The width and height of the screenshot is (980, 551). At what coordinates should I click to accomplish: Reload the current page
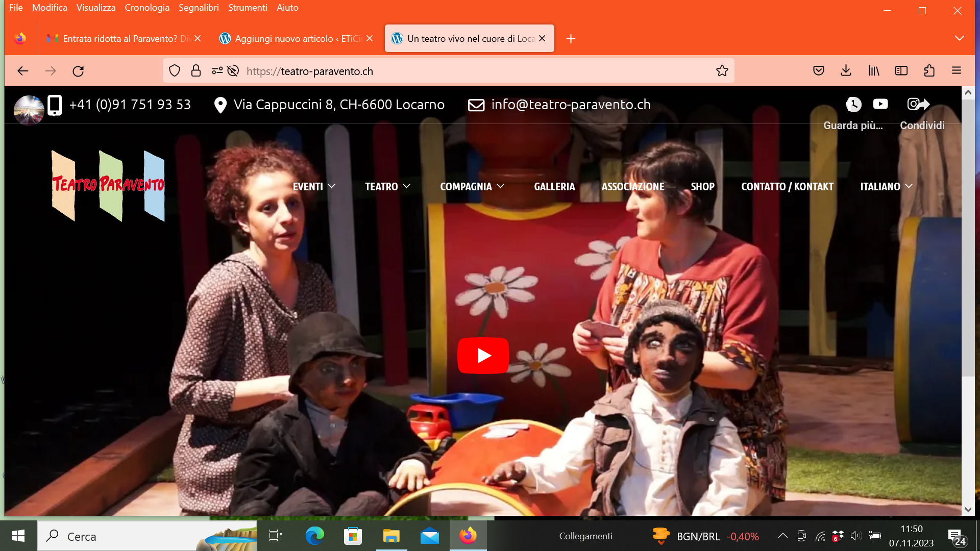click(x=78, y=71)
